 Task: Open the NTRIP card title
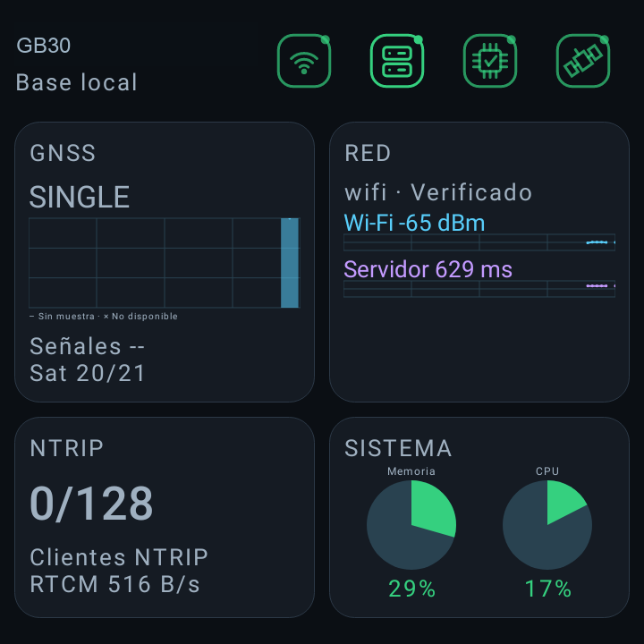66,448
